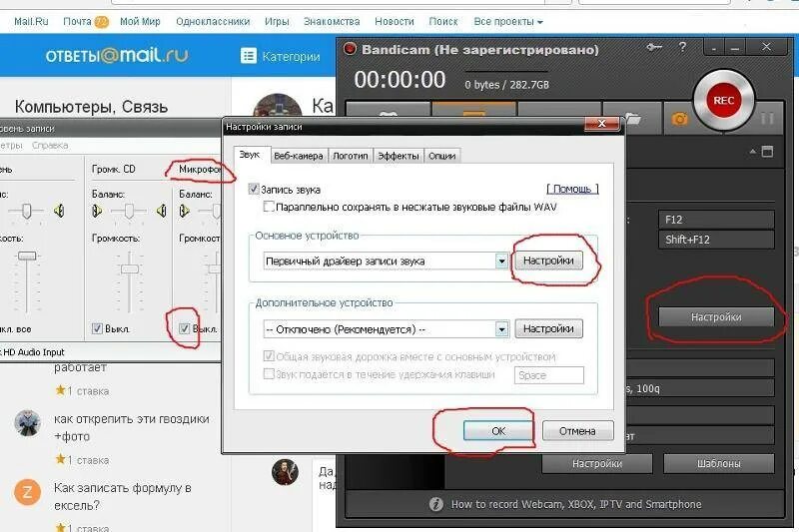Click Шаблоны button in Bandicam
The width and height of the screenshot is (799, 532).
coord(718,464)
